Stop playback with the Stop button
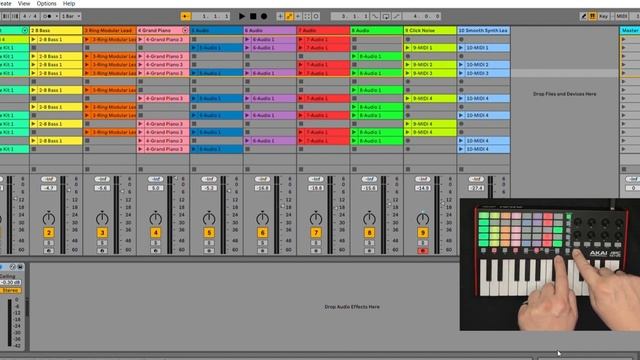This screenshot has height=360, width=640. (x=253, y=16)
